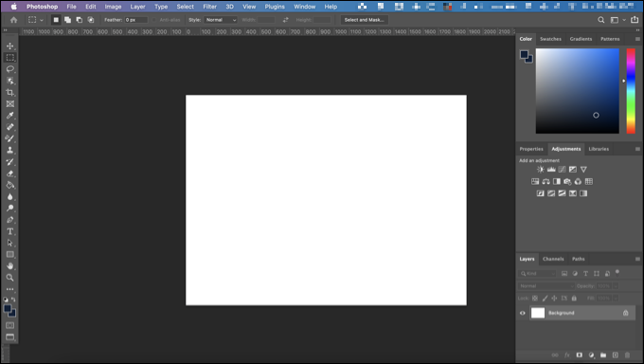Activate the Hand tool
The width and height of the screenshot is (644, 364).
(9, 265)
